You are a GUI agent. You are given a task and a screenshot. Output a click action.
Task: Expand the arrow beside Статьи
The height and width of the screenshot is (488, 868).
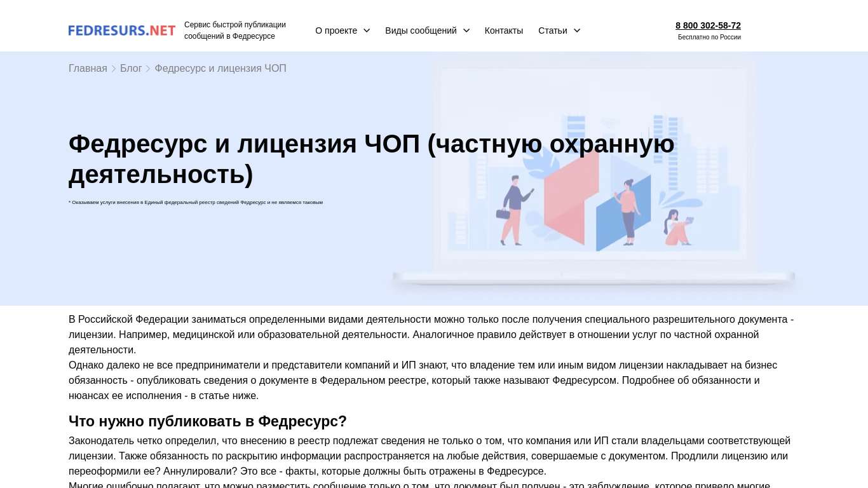[577, 30]
